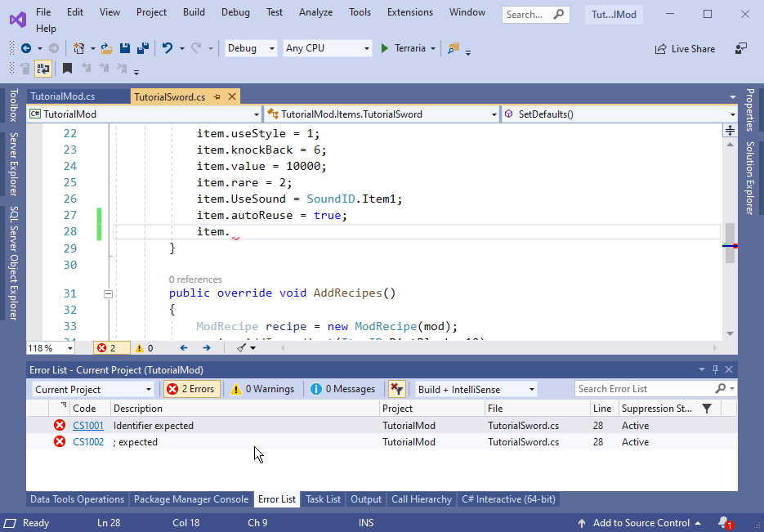Open the Debug configuration dropdown
Image resolution: width=764 pixels, height=532 pixels.
click(x=251, y=48)
